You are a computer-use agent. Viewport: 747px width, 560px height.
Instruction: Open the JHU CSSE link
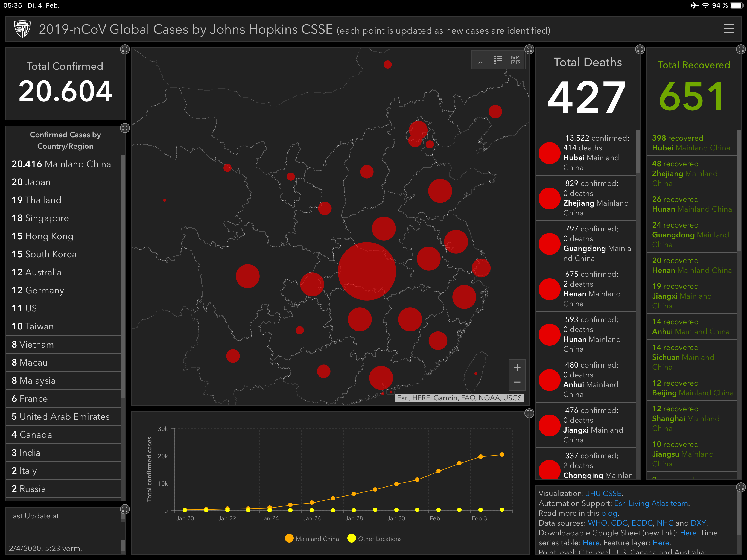click(603, 494)
